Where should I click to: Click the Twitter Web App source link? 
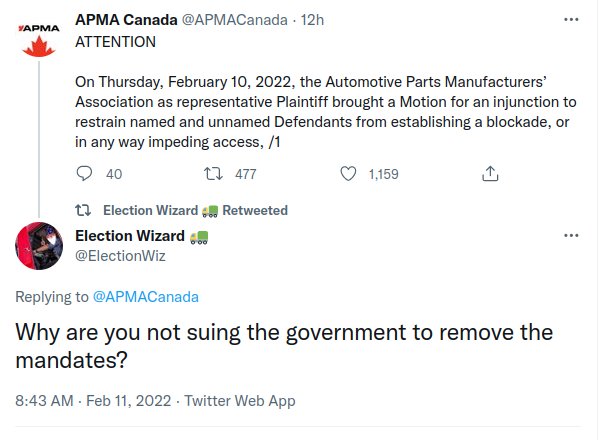239,401
